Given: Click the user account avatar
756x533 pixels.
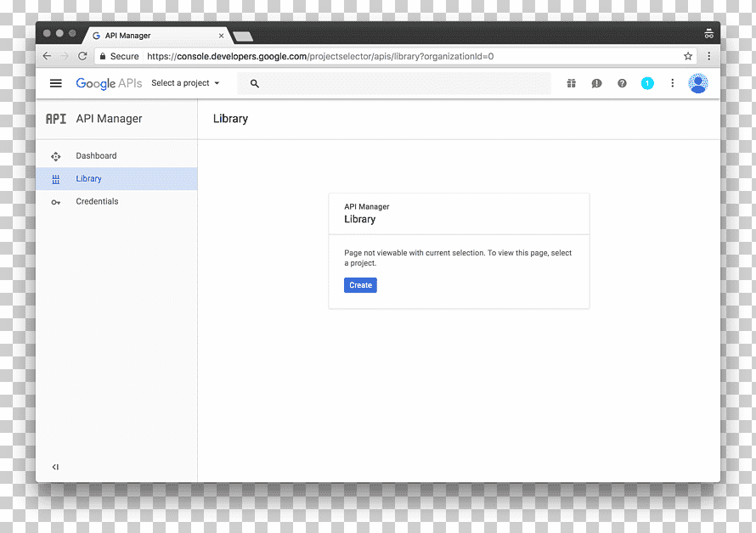Looking at the screenshot, I should 697,83.
